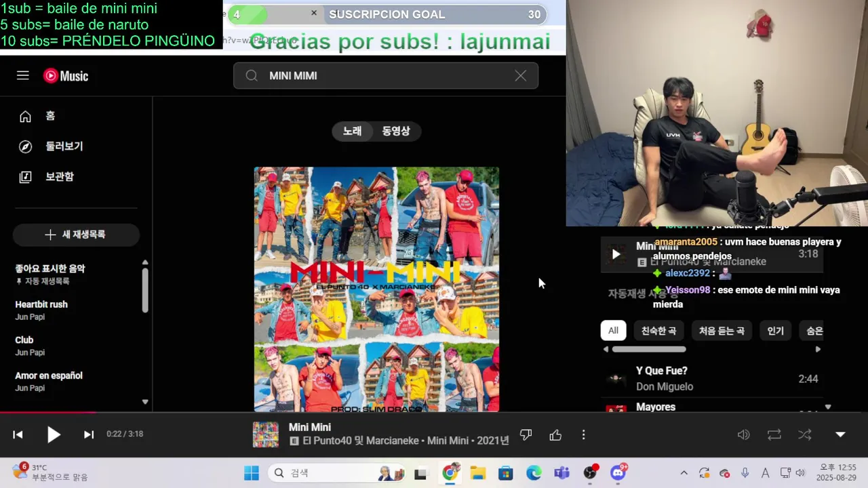Open Microsoft Edge from the taskbar

534,473
